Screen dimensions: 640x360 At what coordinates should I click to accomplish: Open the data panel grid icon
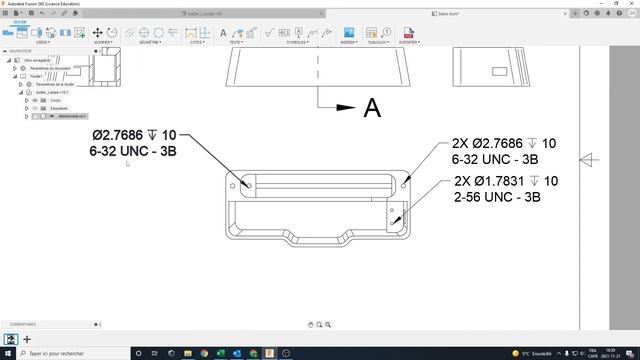click(5, 13)
